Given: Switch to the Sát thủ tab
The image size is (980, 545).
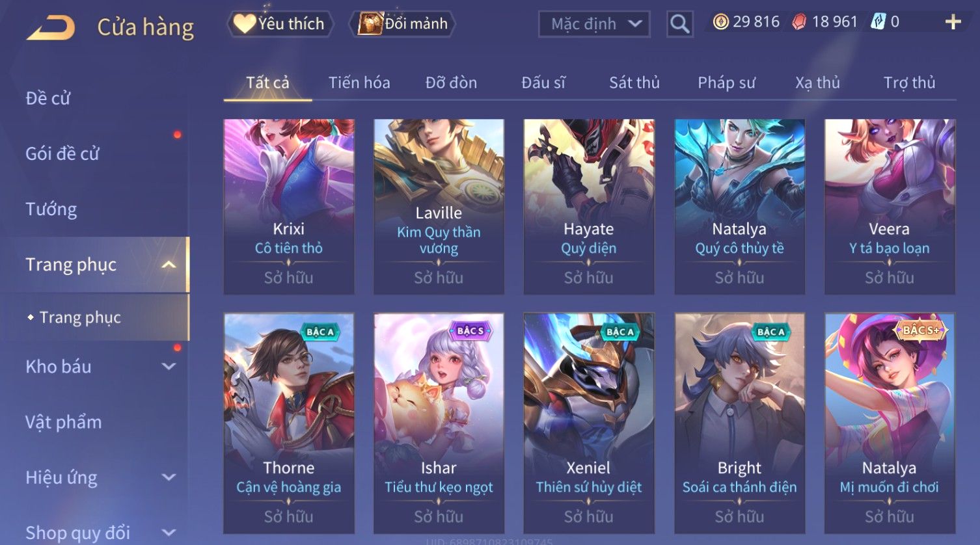Looking at the screenshot, I should pos(634,83).
